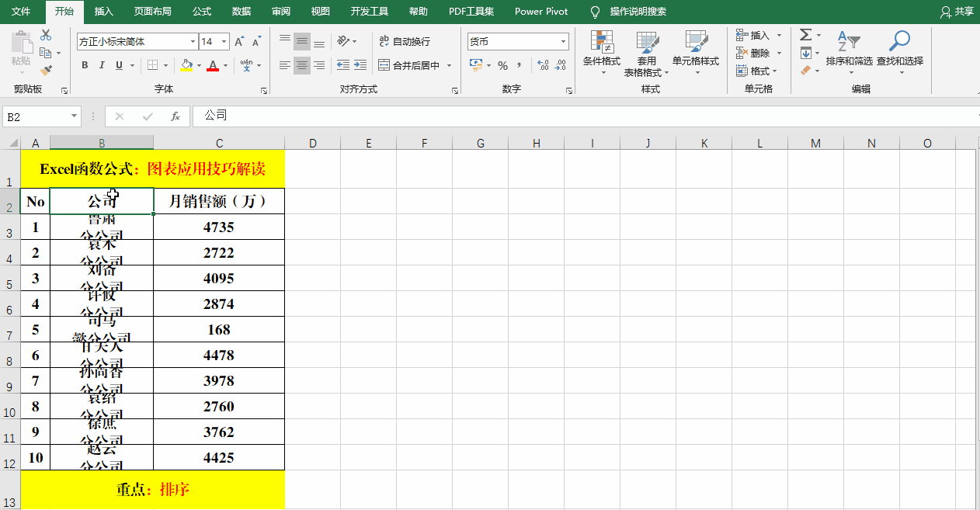Toggle underline formatting
The width and height of the screenshot is (980, 510).
tap(120, 65)
